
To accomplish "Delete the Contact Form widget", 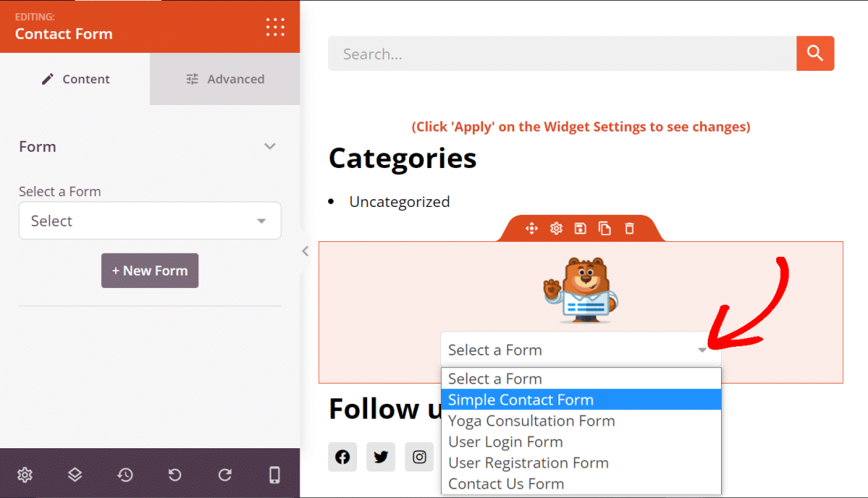I will tap(629, 228).
